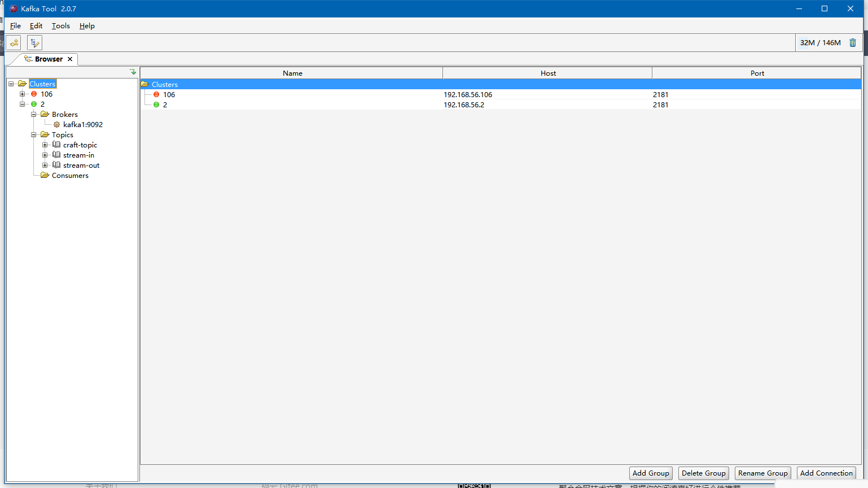Select the stream-out topic label
Image resolution: width=868 pixels, height=488 pixels.
[81, 165]
